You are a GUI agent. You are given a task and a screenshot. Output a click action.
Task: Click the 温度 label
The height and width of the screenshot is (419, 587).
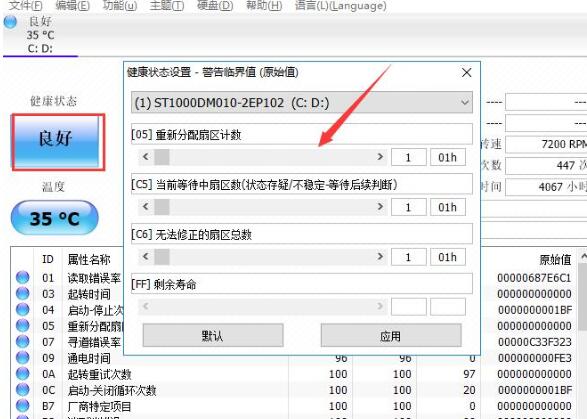(53, 186)
